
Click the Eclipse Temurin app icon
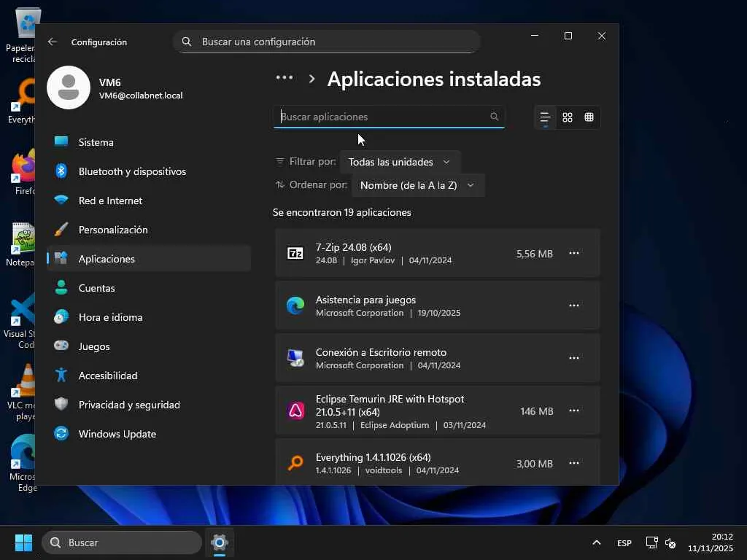[295, 411]
